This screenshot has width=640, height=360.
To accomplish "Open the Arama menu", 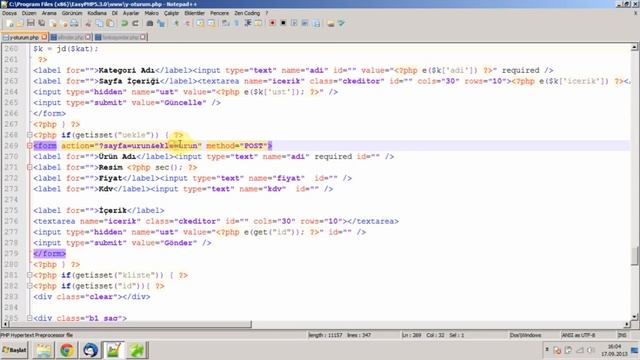I will point(49,13).
